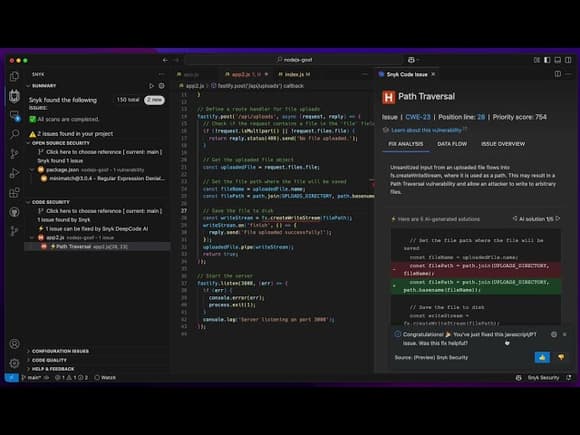Select the Fix Analysis tab
Screen dimensions: 580x435
[405, 144]
